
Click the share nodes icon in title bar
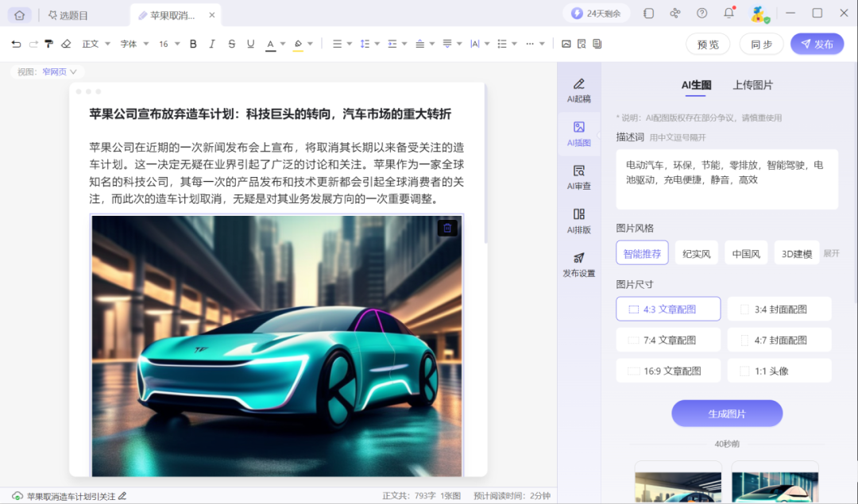[x=675, y=13]
